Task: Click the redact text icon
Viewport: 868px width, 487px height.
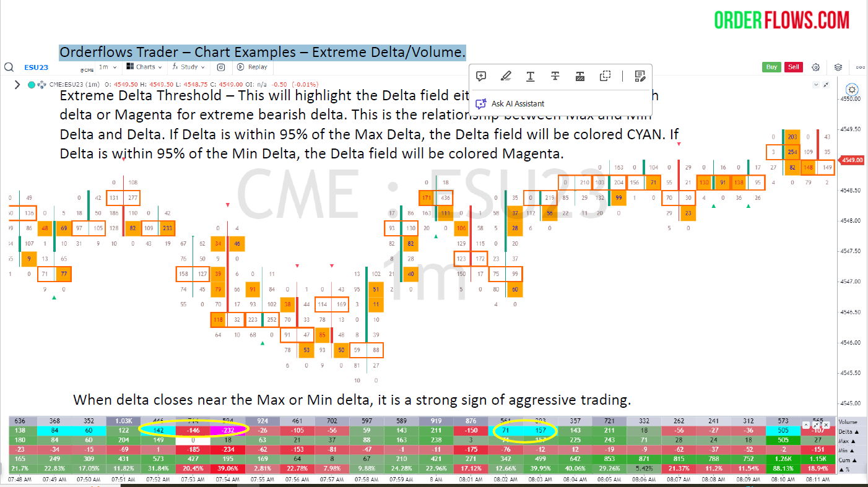Action: (x=580, y=76)
